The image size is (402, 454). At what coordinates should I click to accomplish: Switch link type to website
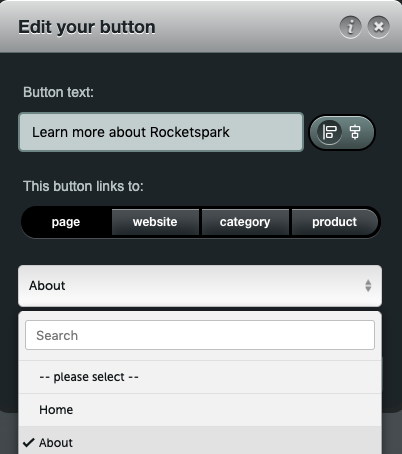coord(155,222)
